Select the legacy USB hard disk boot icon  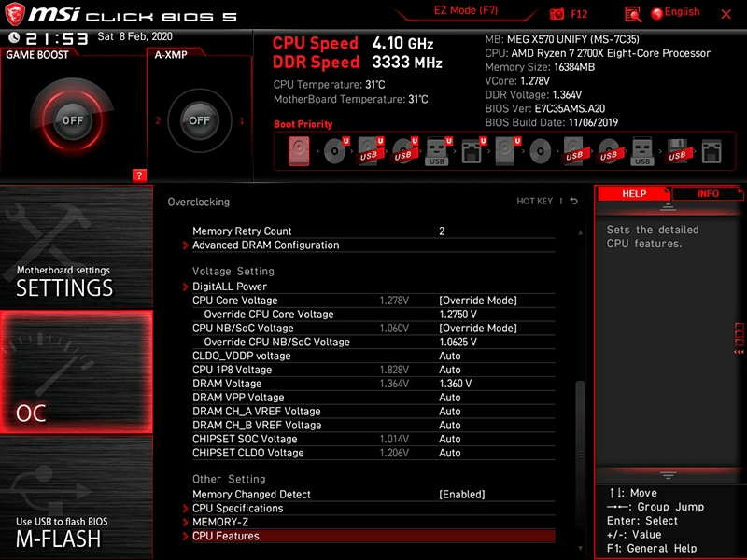[x=574, y=151]
